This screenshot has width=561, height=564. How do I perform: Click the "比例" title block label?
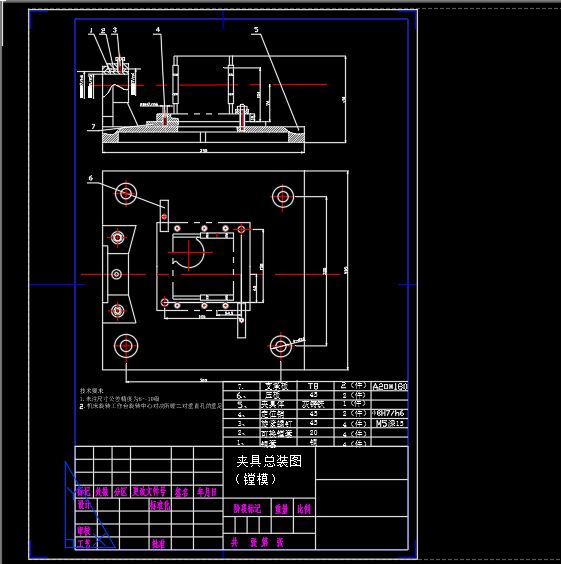[x=304, y=509]
